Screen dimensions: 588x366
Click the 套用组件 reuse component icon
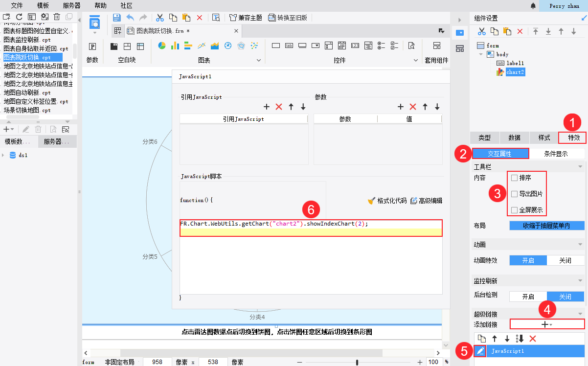(437, 46)
